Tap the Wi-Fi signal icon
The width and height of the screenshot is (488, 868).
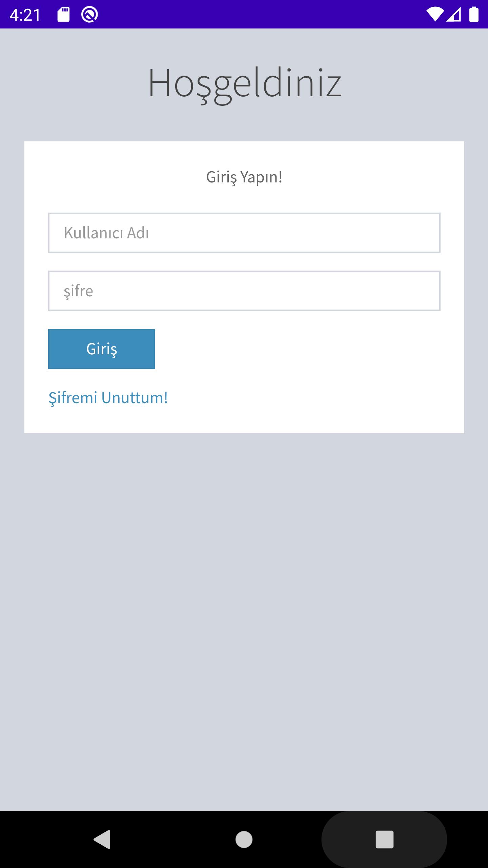tap(435, 15)
